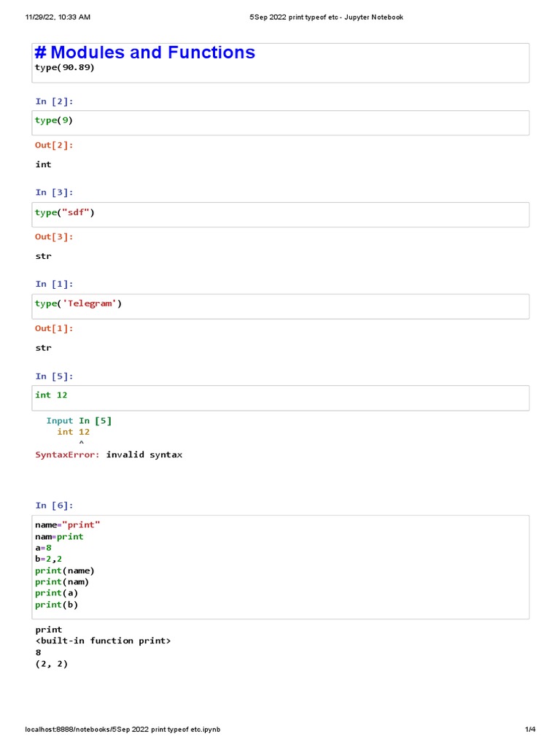Click the name="print" line in cell 6
The height and width of the screenshot is (747, 560).
tap(68, 525)
